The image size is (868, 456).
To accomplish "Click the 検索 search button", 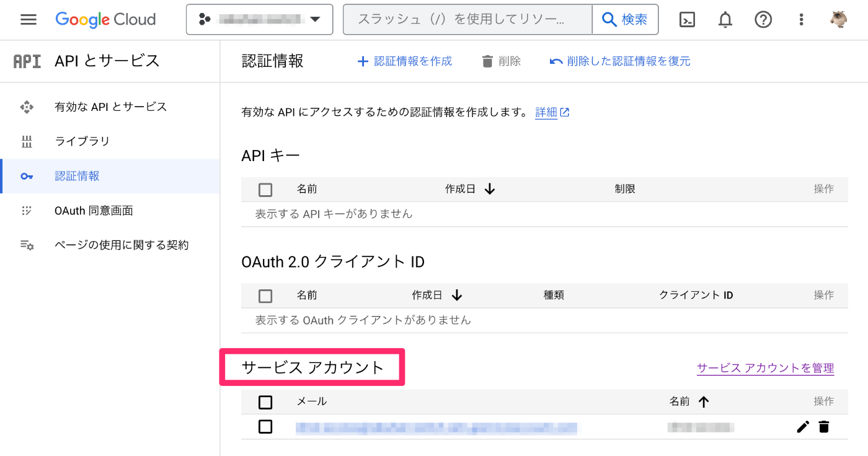I will click(625, 20).
